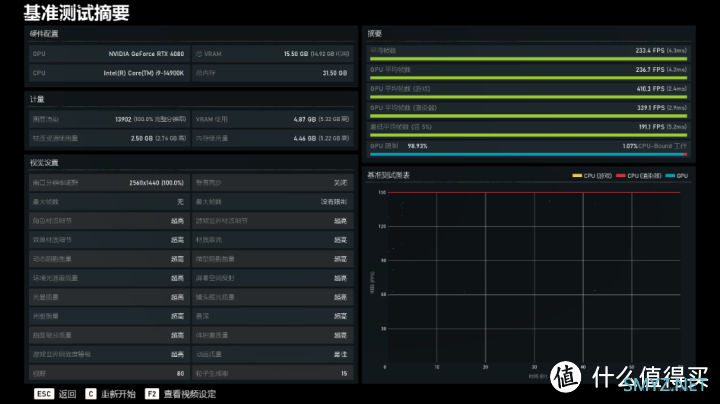Select the NVIDIA GeForce RTX 4080 value
Screen dimensions: 720x404
pos(146,54)
